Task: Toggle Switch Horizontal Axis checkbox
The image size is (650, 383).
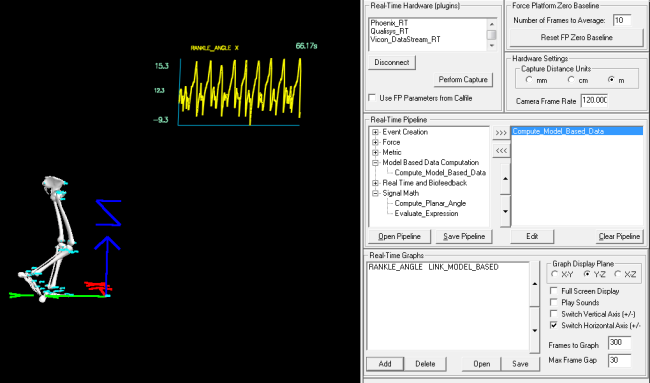Action: (553, 325)
